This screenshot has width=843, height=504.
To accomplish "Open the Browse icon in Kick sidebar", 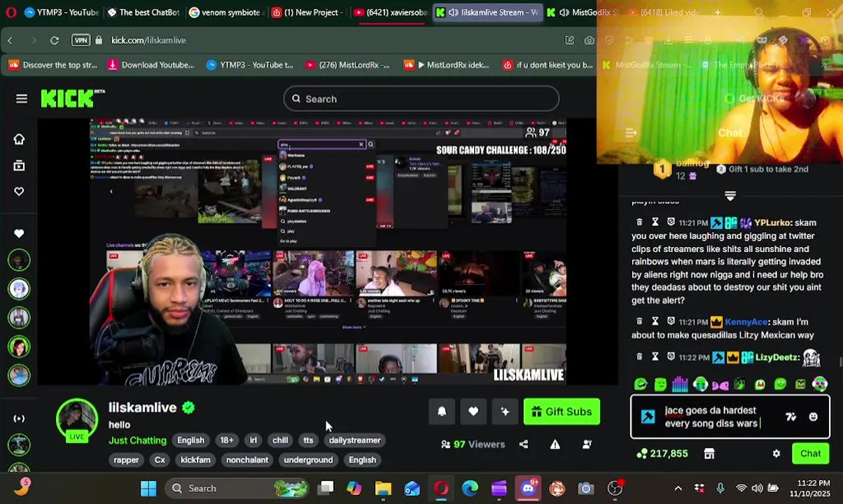I will pyautogui.click(x=19, y=165).
